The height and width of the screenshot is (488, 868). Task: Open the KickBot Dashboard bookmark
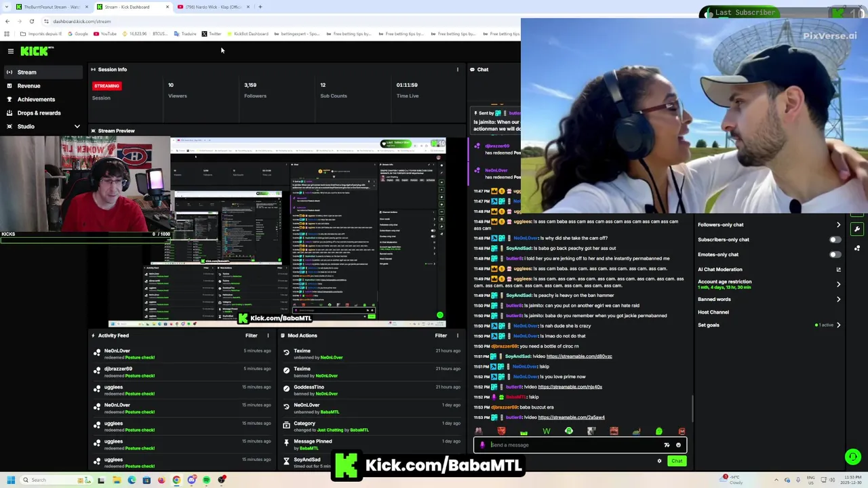point(247,34)
